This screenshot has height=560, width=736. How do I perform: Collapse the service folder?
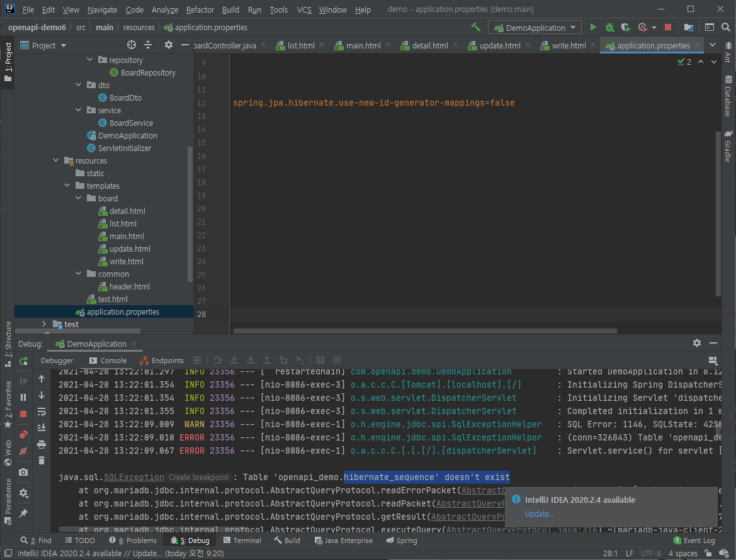(79, 110)
